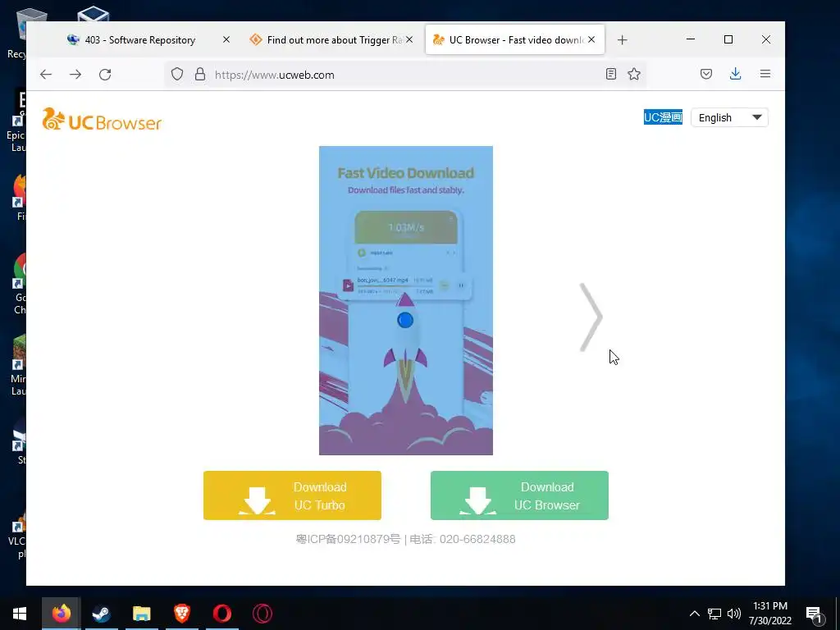The width and height of the screenshot is (840, 630).
Task: Open Windows notification center
Action: click(815, 614)
